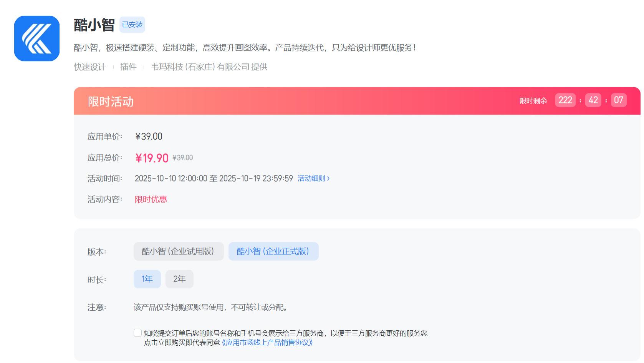Select the 酷小智 (企业正式版) version option

273,251
